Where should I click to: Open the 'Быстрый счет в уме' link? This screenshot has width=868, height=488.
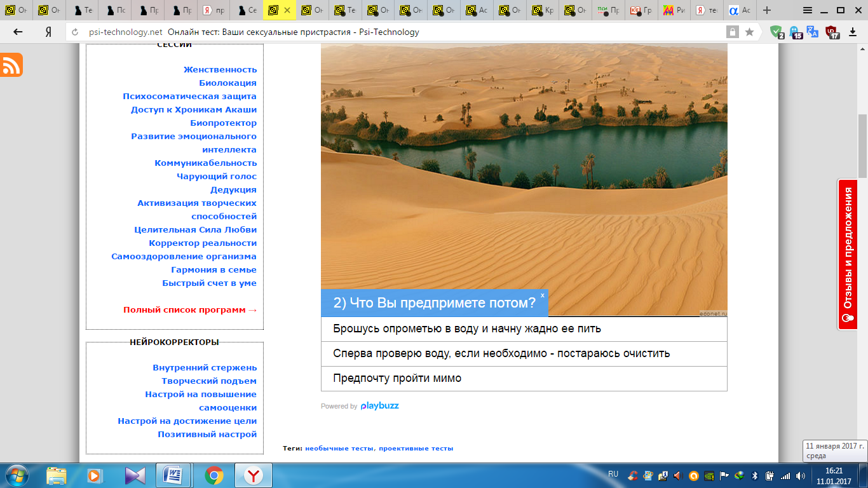tap(209, 283)
